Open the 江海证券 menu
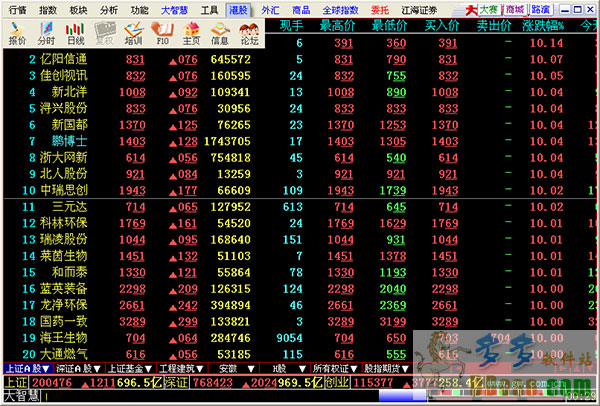The height and width of the screenshot is (406, 600). [x=419, y=10]
